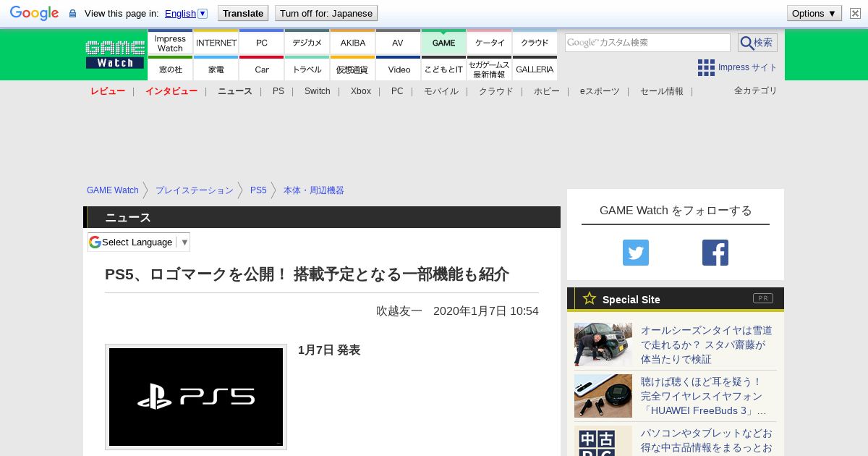Open the Switch category menu
The image size is (868, 456).
[x=317, y=91]
